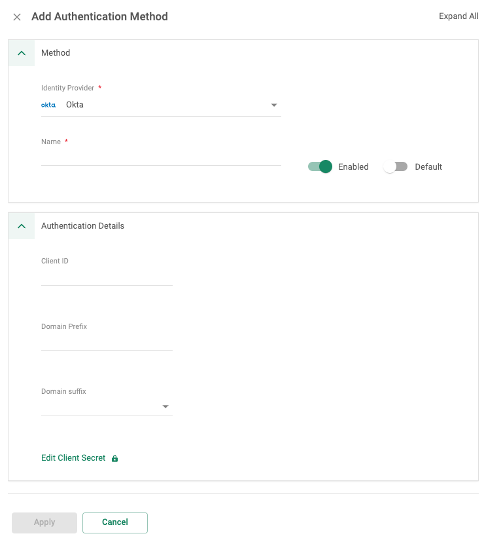Close the Add Authentication Method panel
The height and width of the screenshot is (540, 484).
pyautogui.click(x=17, y=17)
